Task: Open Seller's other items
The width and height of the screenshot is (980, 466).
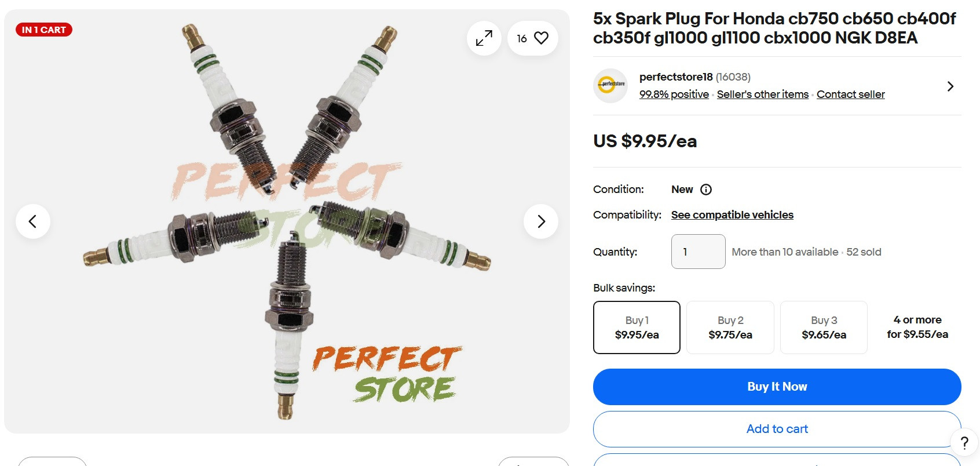Action: point(762,94)
